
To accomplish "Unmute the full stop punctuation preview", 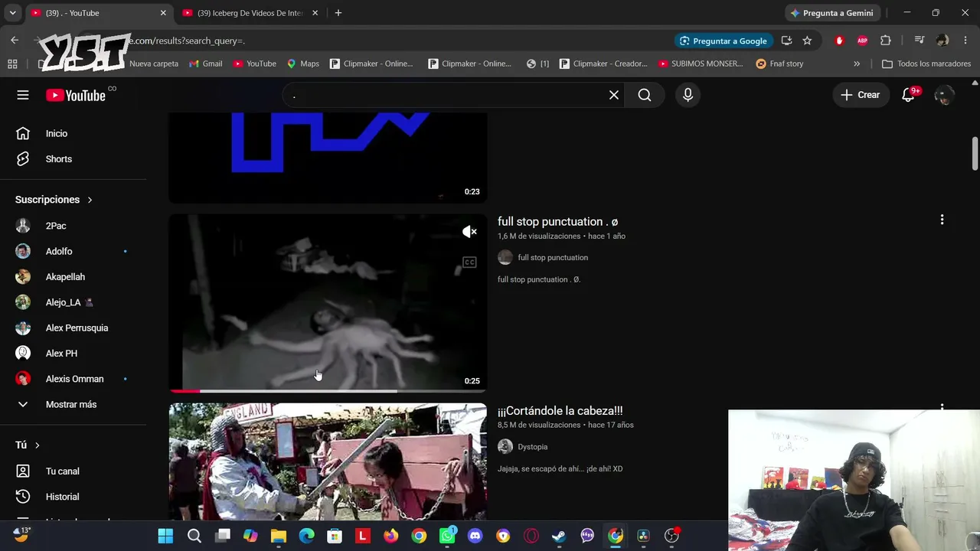I will pyautogui.click(x=469, y=232).
